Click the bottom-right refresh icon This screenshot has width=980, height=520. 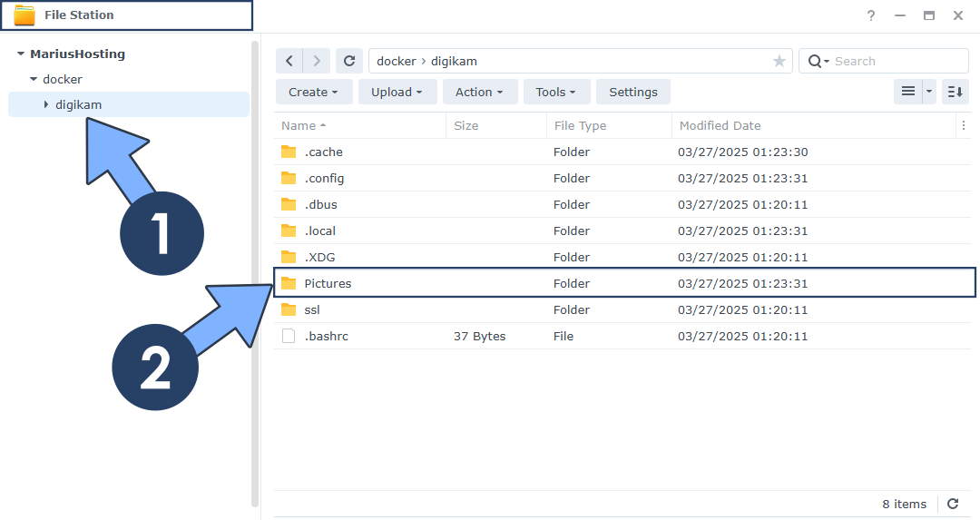coord(953,504)
